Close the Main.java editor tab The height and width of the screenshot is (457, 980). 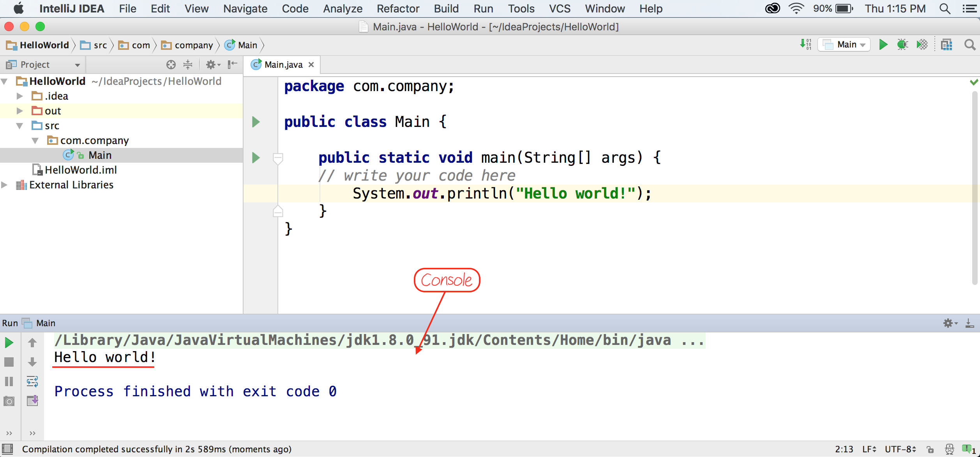[x=311, y=65]
